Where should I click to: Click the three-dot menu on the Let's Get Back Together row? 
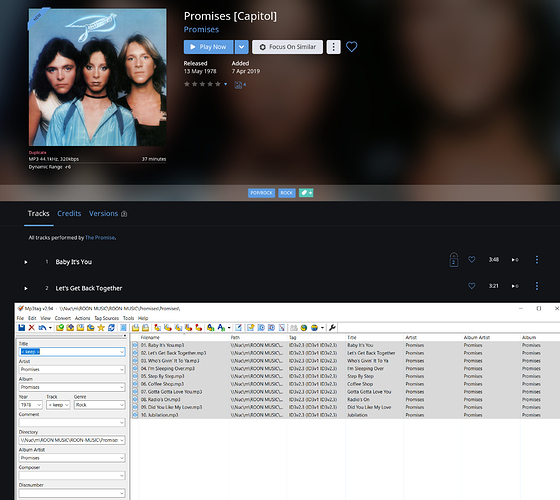[x=536, y=286]
